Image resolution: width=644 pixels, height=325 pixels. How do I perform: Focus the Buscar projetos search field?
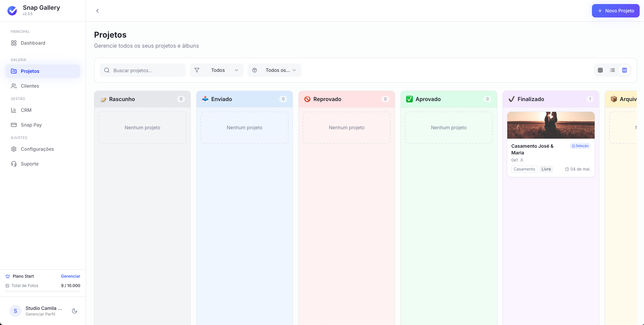[143, 70]
